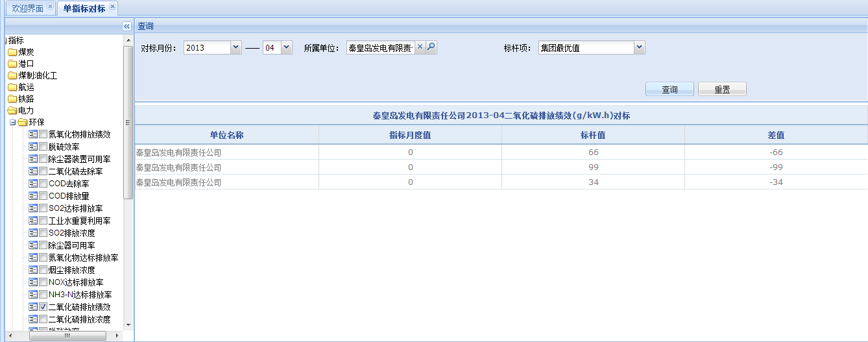Uncheck the 二氧化硫排放绩效 checkbox
The height and width of the screenshot is (342, 868).
coord(43,307)
